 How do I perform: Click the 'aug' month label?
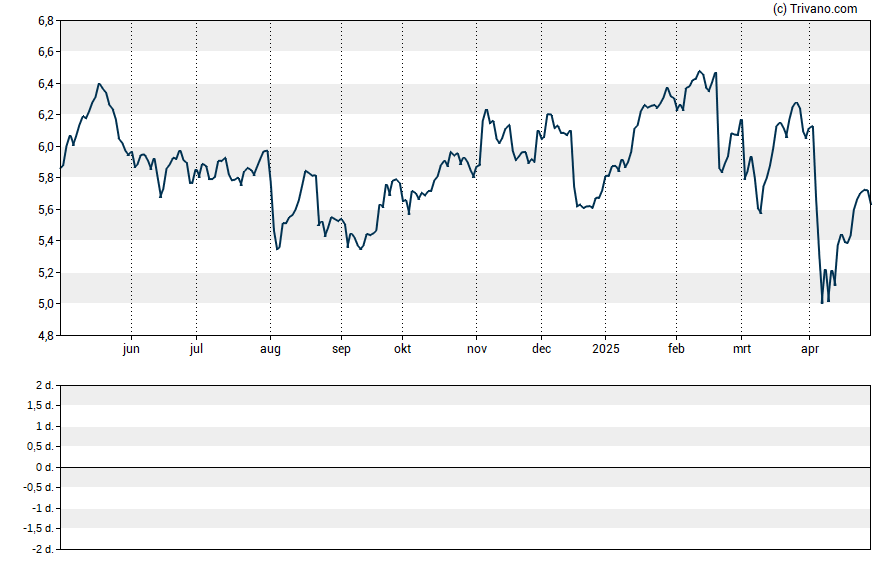coord(270,349)
